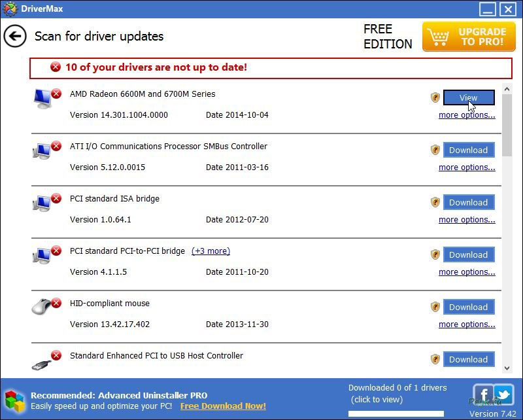
Task: Select the text HID-compliant mouse
Action: (x=110, y=304)
